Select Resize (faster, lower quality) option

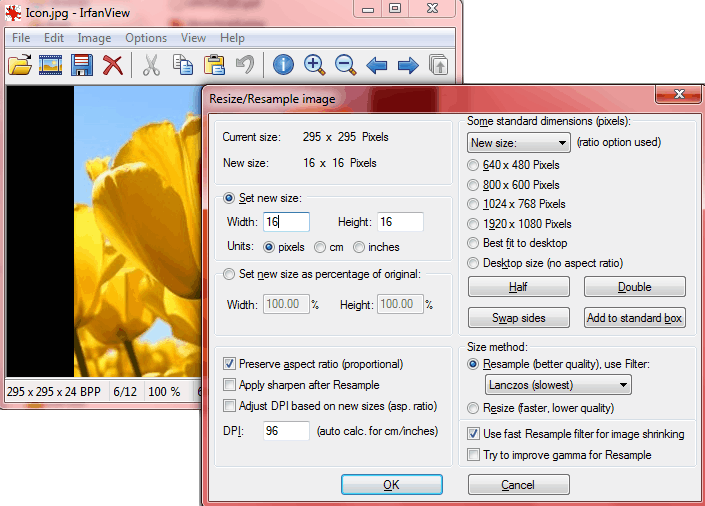coord(473,408)
